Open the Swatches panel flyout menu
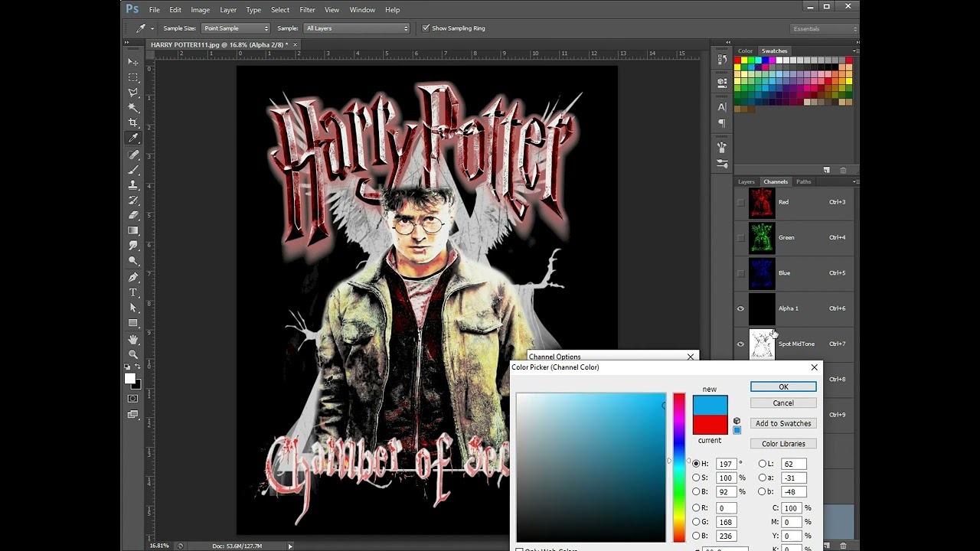Image resolution: width=980 pixels, height=551 pixels. click(854, 51)
